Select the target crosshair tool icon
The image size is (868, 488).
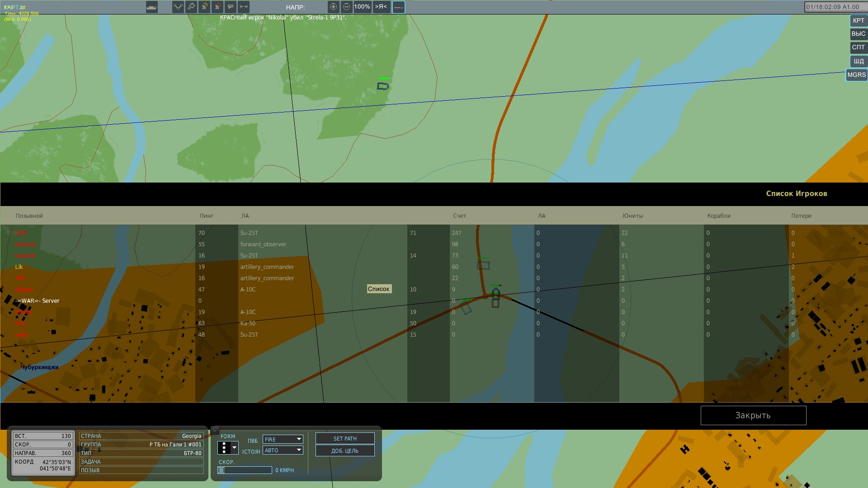pos(191,7)
